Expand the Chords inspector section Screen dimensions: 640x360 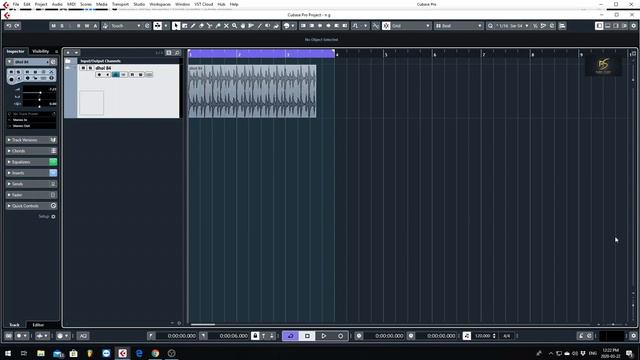[x=31, y=151]
